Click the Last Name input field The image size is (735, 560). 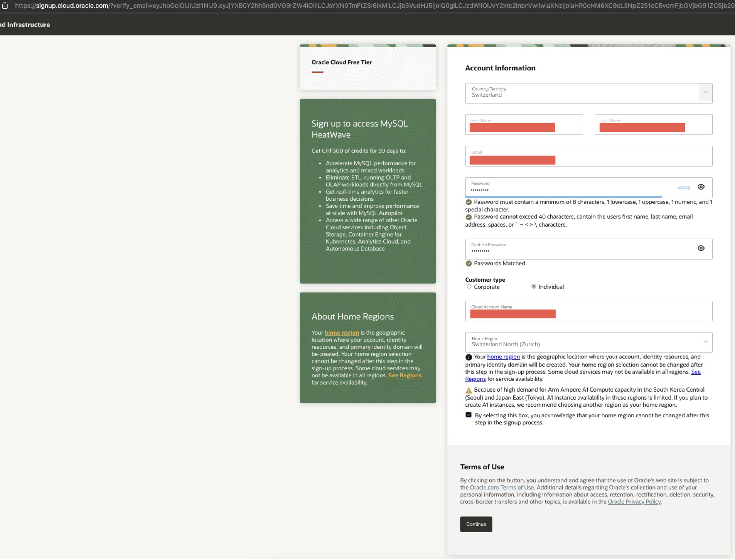[x=653, y=125]
